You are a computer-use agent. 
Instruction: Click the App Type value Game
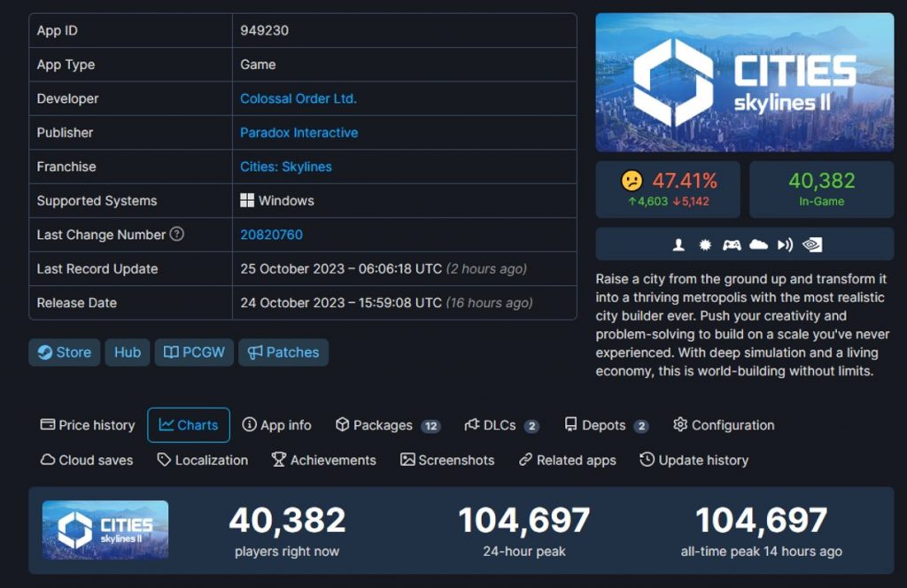258,65
